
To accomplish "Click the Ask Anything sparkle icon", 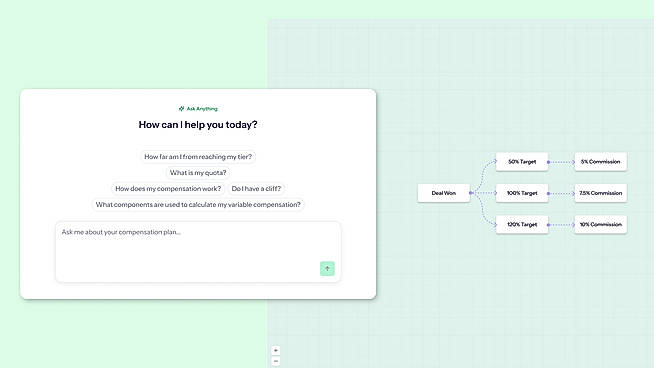I will (x=181, y=108).
